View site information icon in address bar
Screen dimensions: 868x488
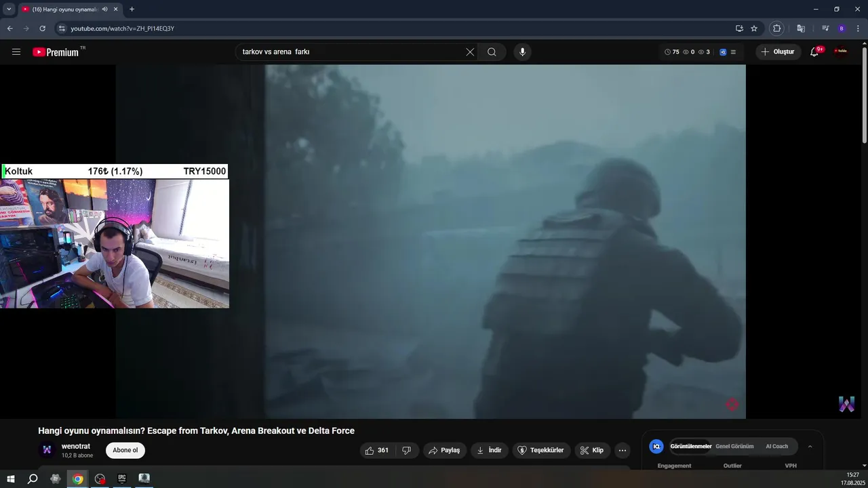point(62,28)
